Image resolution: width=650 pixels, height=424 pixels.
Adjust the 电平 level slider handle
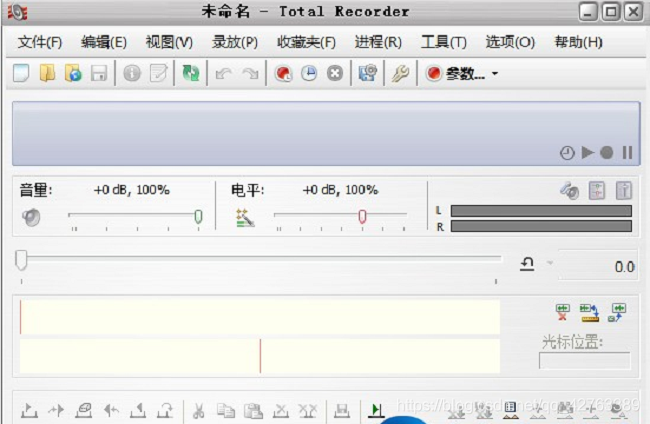362,216
